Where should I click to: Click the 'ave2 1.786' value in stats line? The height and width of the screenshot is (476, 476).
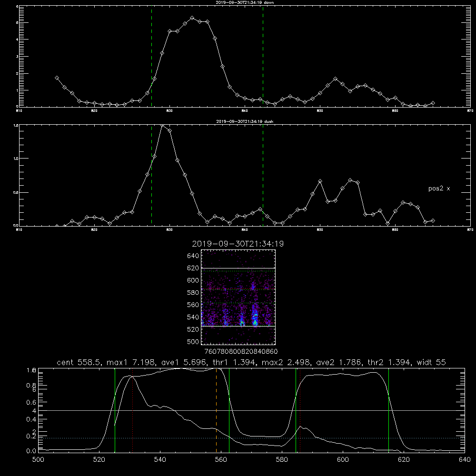click(338, 362)
